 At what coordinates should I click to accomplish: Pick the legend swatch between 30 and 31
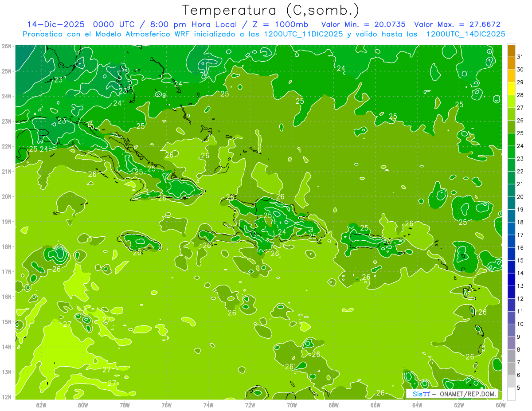(x=512, y=63)
